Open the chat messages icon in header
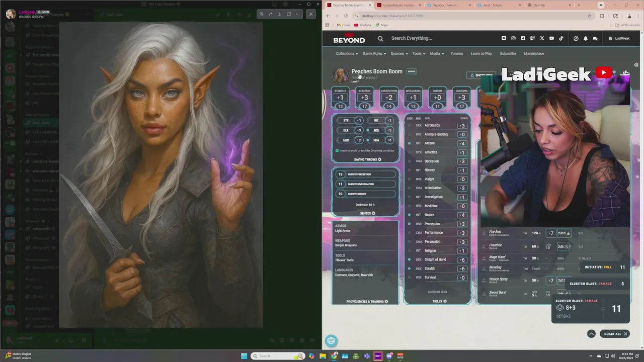Image resolution: width=644 pixels, height=362 pixels. [x=595, y=38]
